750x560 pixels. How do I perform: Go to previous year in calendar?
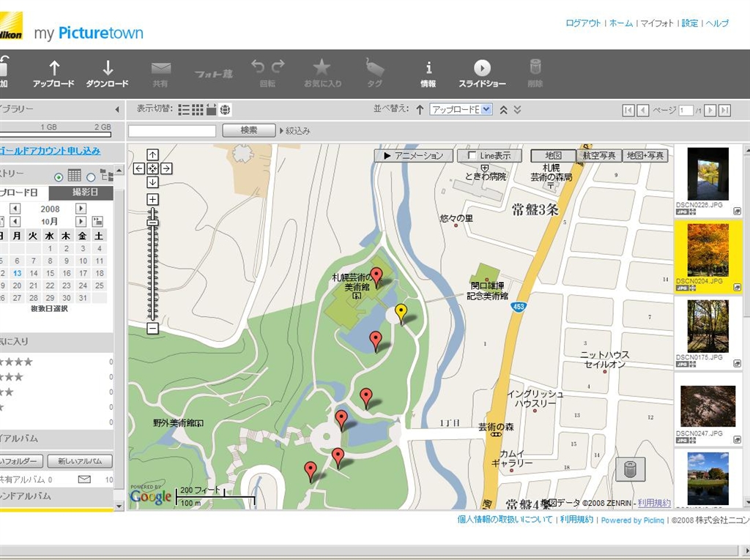(15, 209)
